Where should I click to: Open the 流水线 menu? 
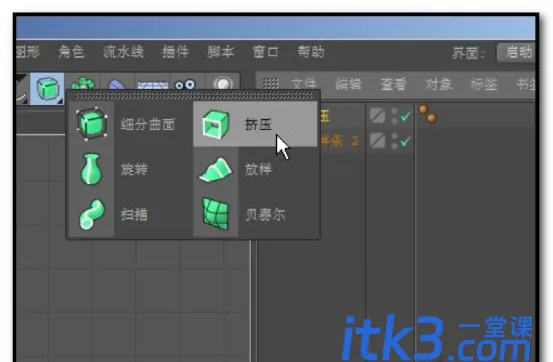[123, 52]
